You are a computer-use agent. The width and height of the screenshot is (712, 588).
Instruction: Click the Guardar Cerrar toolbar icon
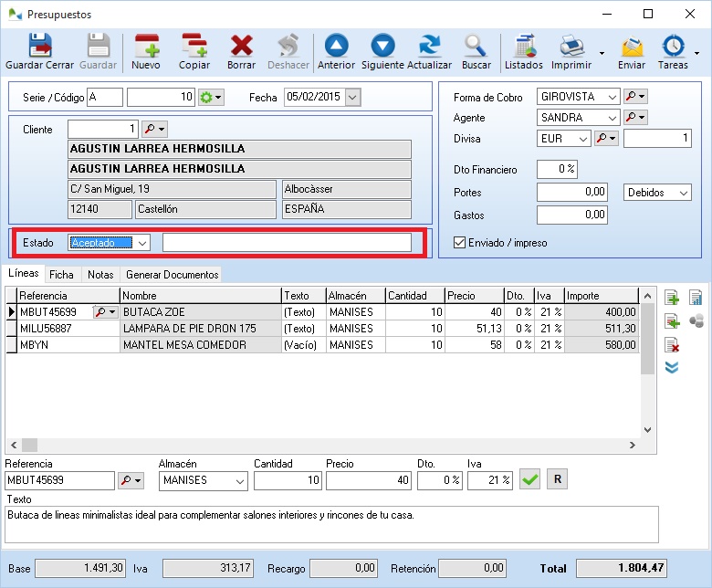(39, 51)
